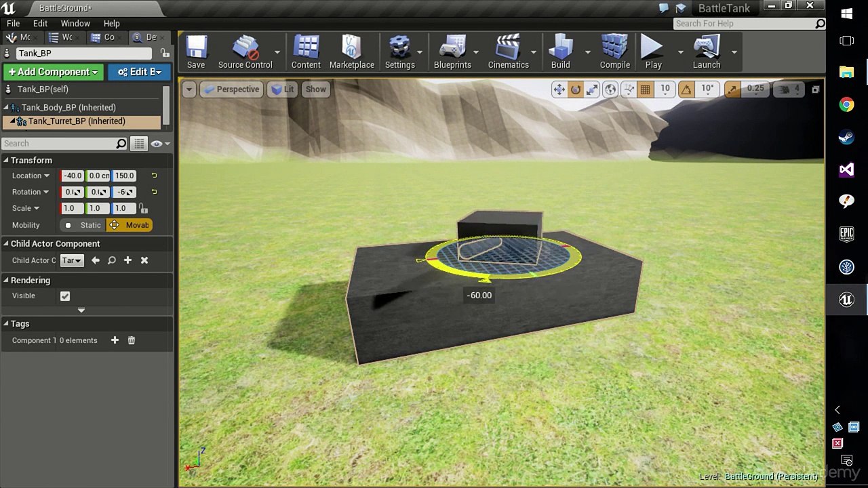Viewport: 868px width, 488px height.
Task: Add a new Component Tags element
Action: click(115, 340)
